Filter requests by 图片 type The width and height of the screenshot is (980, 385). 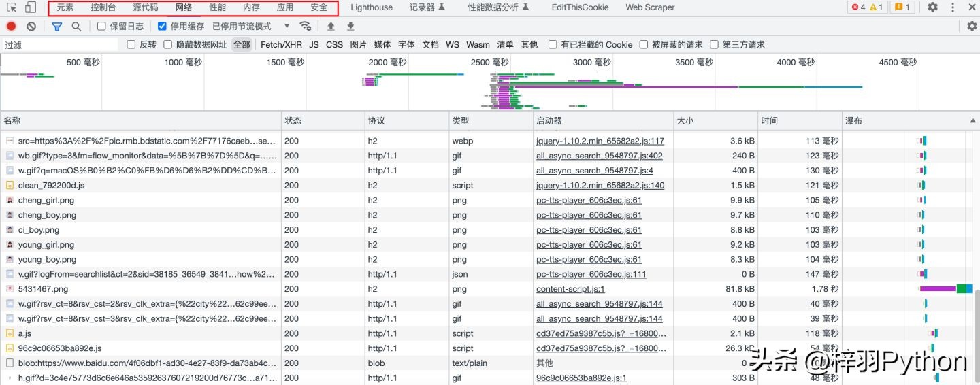click(x=358, y=45)
